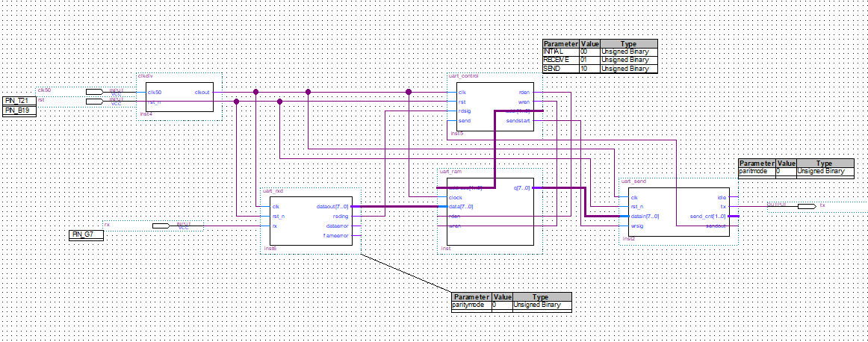This screenshot has height=342, width=868.
Task: Select the clock port on uart_ram
Action: coord(455,198)
